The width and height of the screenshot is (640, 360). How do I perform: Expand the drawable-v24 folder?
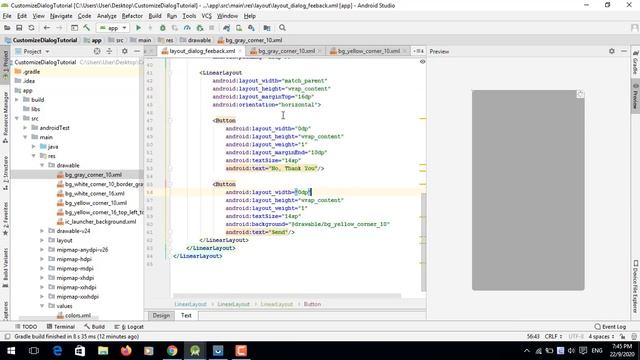click(x=42, y=231)
